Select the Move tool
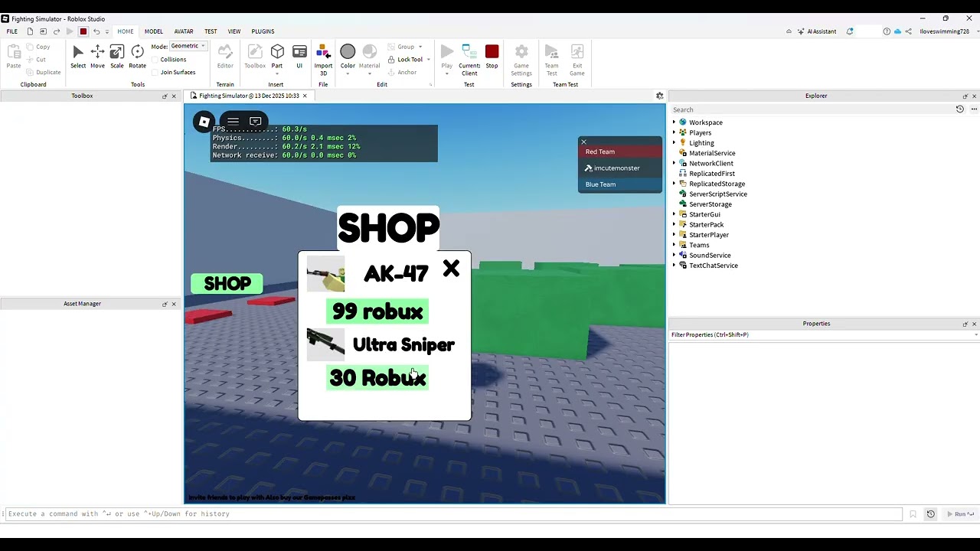 [x=97, y=56]
